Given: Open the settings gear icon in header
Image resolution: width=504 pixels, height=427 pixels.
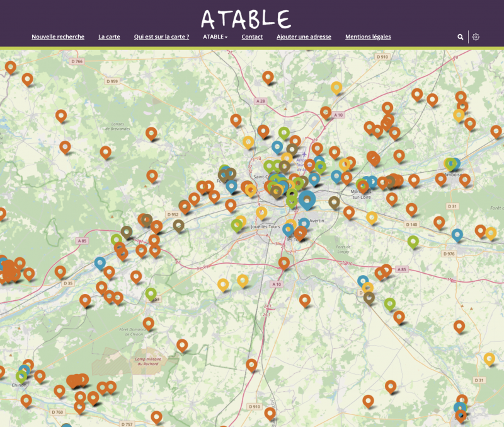Looking at the screenshot, I should tap(476, 37).
